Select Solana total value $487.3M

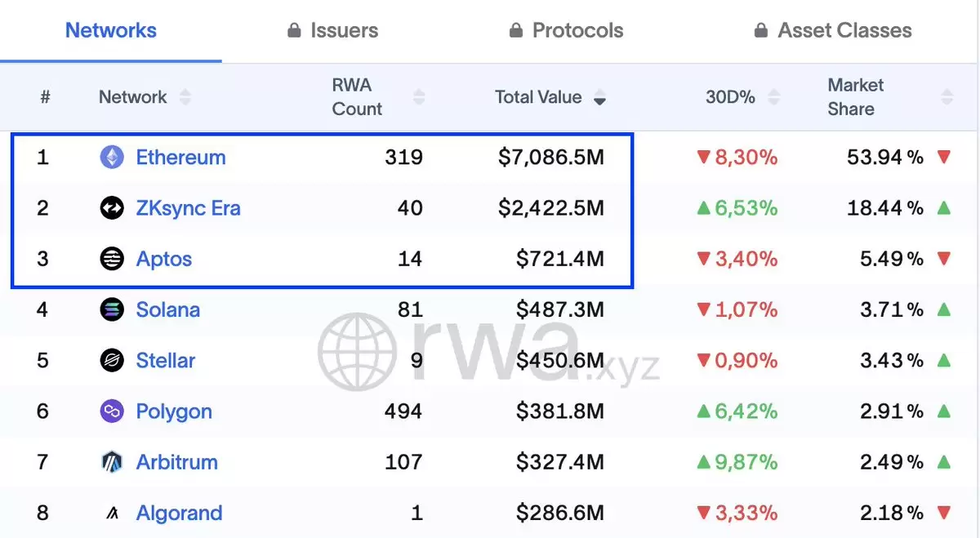[x=560, y=309]
